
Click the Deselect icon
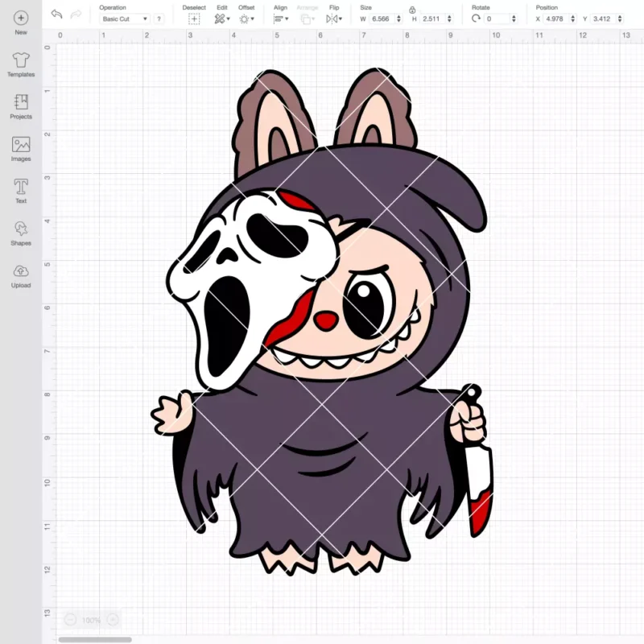(x=194, y=19)
